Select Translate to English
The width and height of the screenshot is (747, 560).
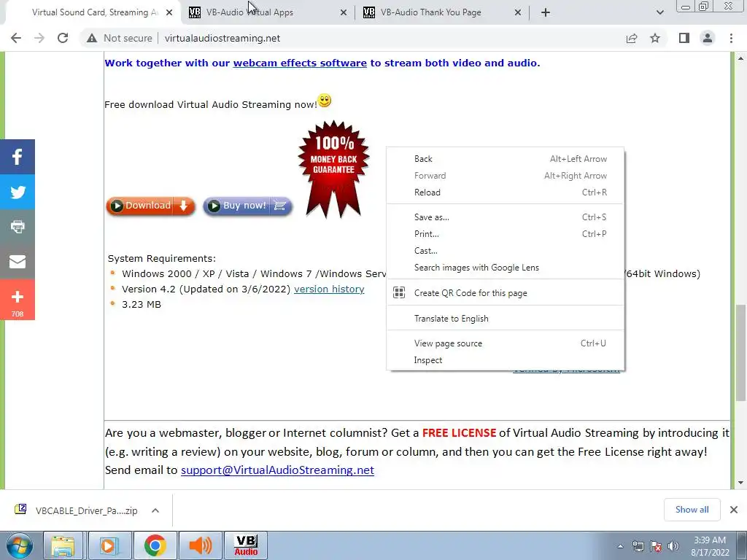pos(506,319)
